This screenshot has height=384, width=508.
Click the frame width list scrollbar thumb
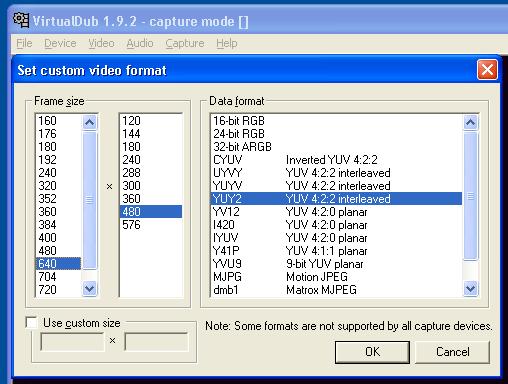(x=89, y=200)
